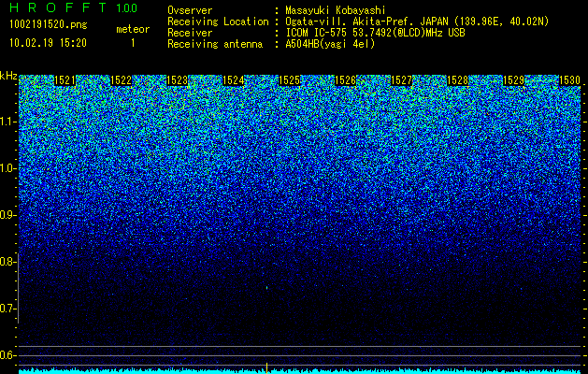Click the Receiving antenna label

coord(215,44)
